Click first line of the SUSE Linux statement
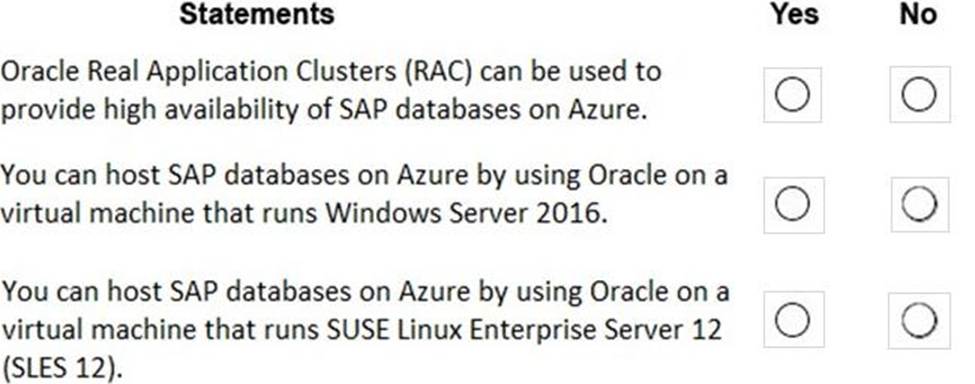Image resolution: width=975 pixels, height=384 pixels. tap(364, 292)
